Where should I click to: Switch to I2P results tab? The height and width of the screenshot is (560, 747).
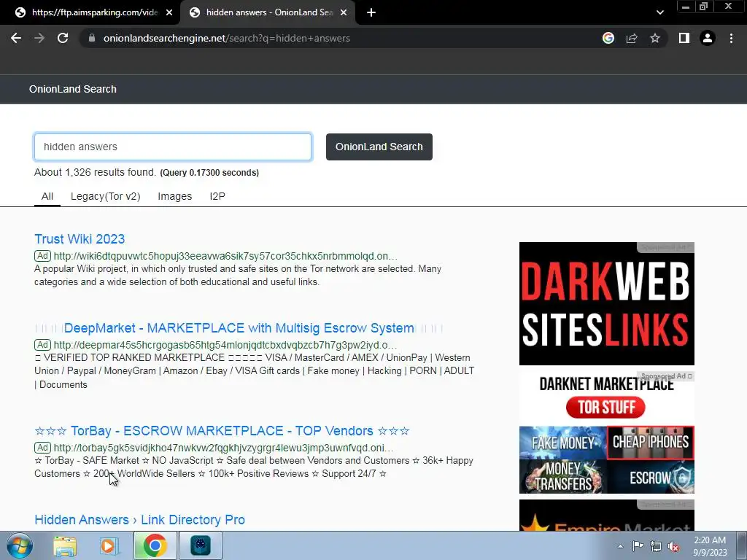click(x=217, y=196)
